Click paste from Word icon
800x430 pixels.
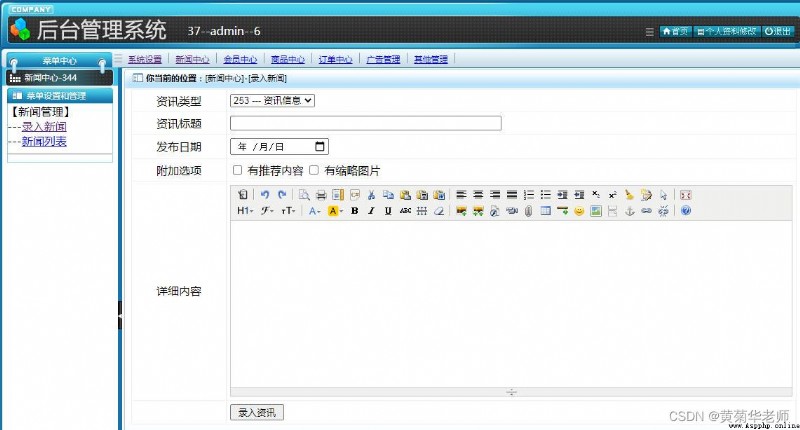(x=439, y=195)
